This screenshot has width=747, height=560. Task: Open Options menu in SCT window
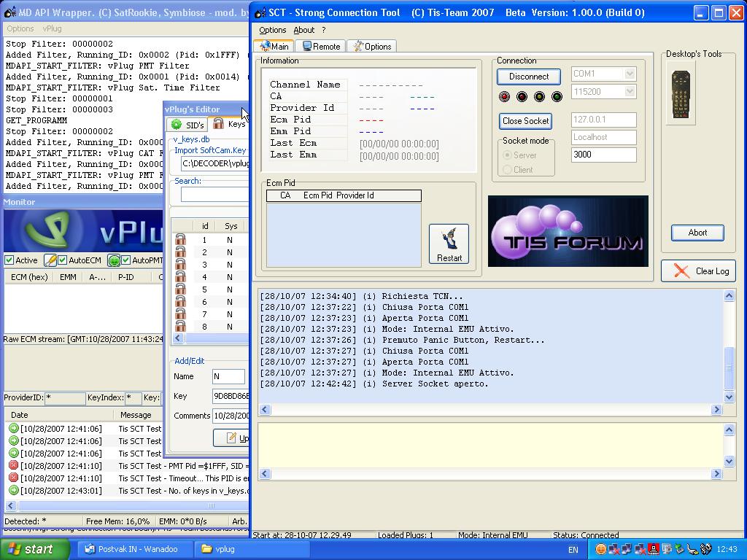tap(273, 30)
